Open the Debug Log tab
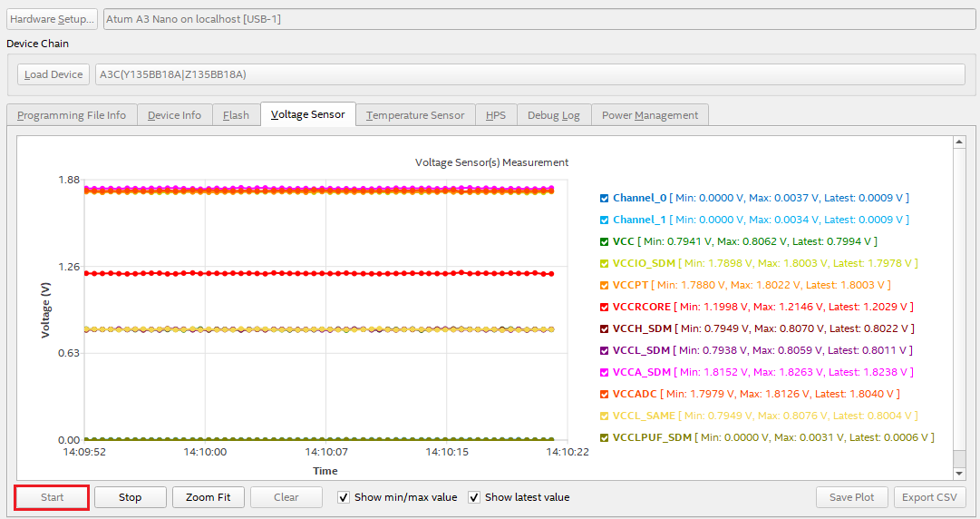 click(553, 115)
